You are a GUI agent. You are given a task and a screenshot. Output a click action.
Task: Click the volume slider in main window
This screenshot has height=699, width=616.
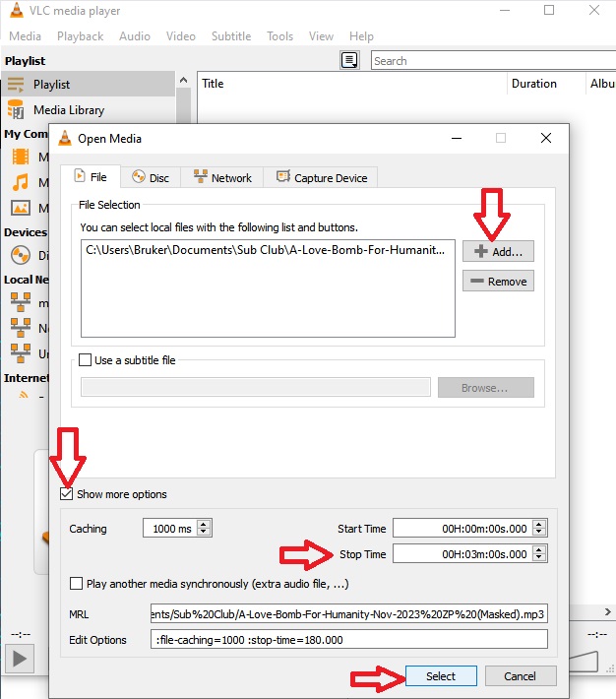(x=584, y=662)
